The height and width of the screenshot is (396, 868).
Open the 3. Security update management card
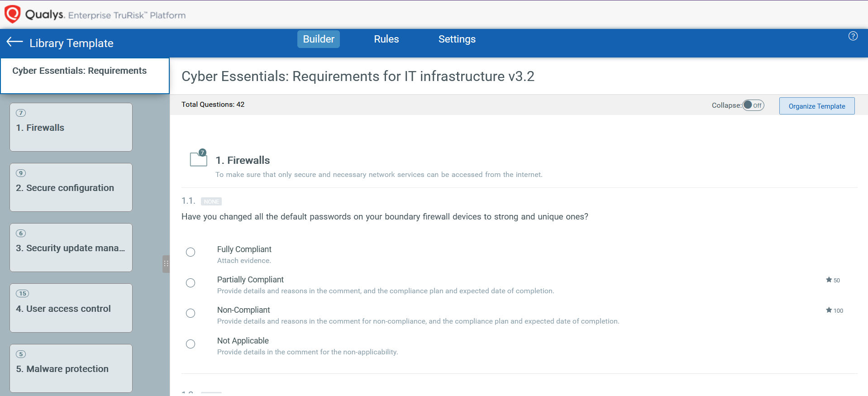coord(71,248)
